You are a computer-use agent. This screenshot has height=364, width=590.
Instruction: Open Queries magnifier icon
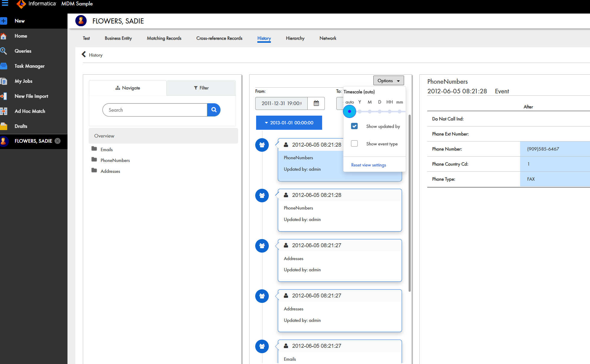pos(4,51)
